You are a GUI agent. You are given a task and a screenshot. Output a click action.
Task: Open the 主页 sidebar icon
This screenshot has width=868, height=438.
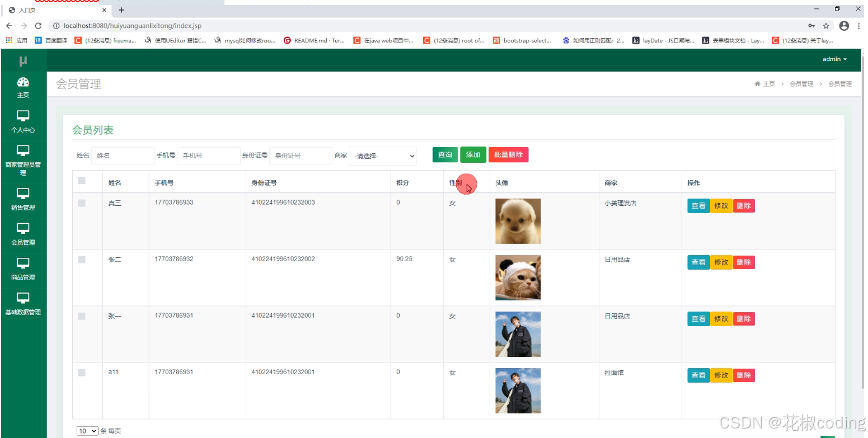click(23, 87)
